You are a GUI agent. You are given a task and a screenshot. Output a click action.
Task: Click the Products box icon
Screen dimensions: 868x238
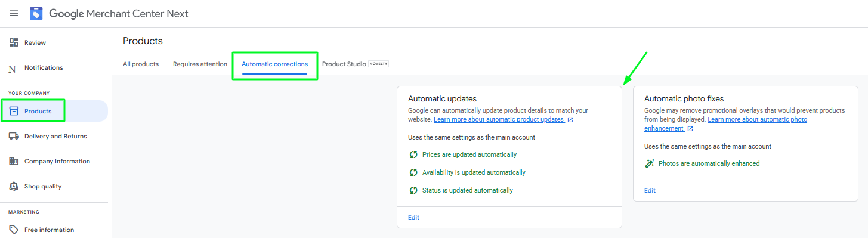click(x=14, y=111)
